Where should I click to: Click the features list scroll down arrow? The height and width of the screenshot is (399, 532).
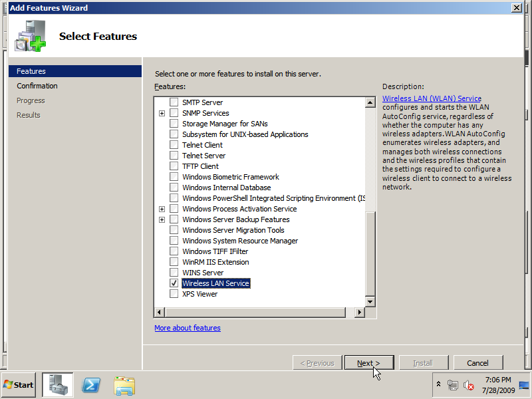[x=370, y=302]
